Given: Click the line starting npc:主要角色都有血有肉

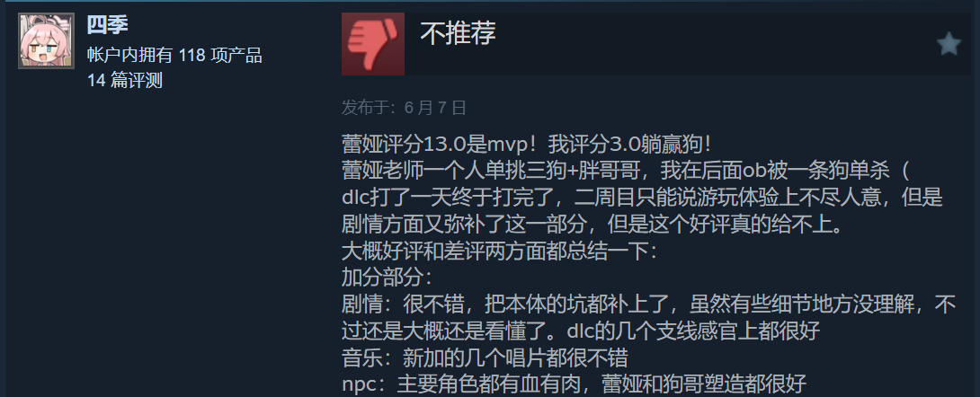Looking at the screenshot, I should click(575, 384).
